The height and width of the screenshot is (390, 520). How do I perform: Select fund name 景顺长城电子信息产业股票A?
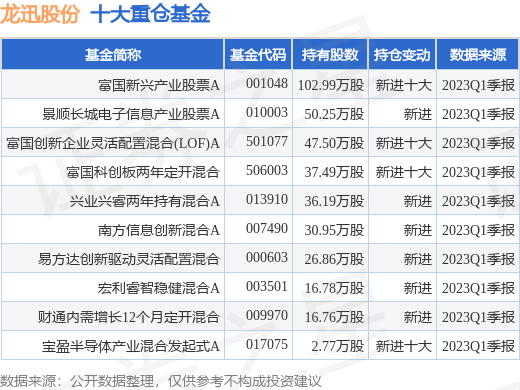(x=131, y=114)
